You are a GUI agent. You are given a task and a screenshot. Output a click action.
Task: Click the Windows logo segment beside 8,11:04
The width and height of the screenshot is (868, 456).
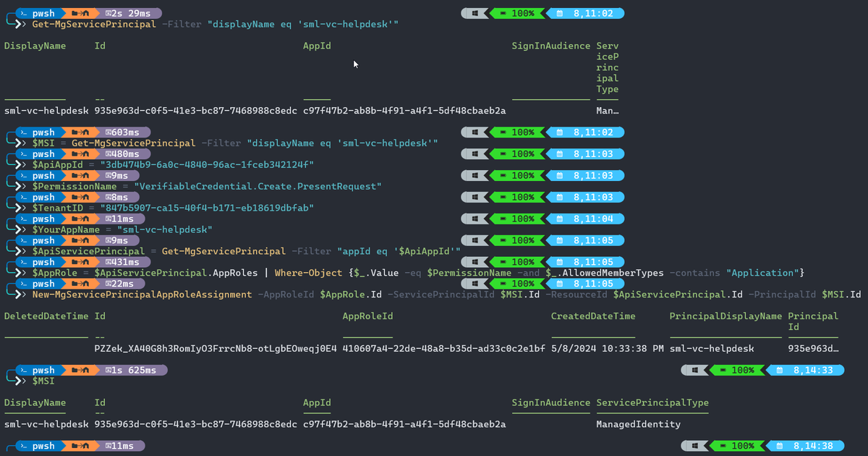pyautogui.click(x=475, y=219)
